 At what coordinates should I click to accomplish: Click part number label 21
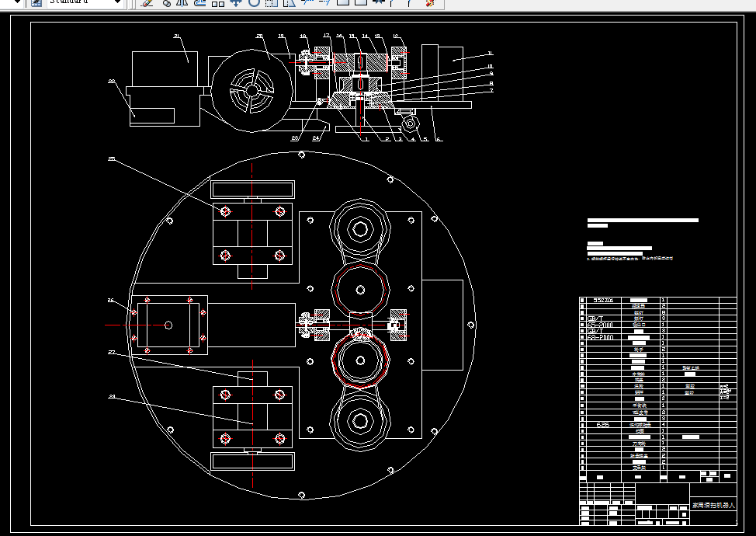pos(177,37)
